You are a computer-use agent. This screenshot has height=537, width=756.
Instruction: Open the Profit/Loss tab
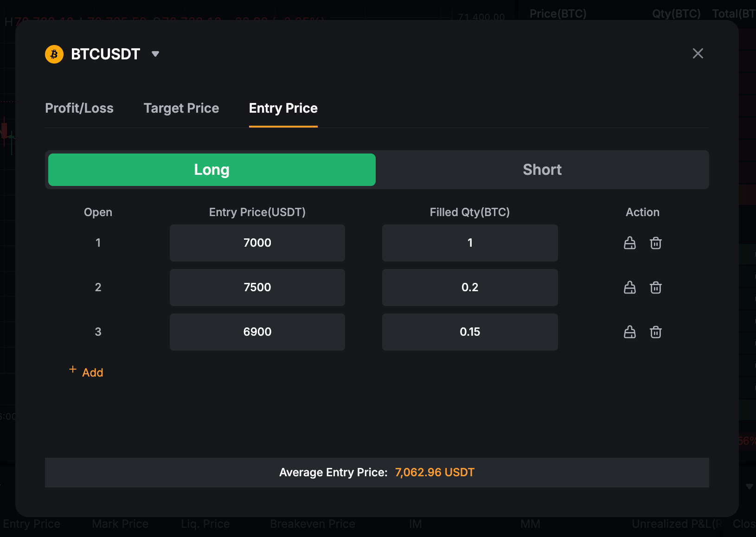79,108
